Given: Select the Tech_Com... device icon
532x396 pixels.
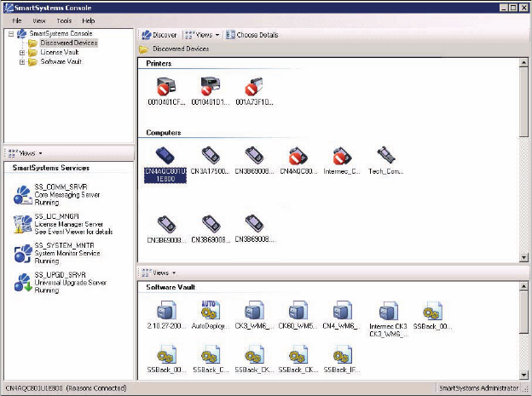Looking at the screenshot, I should coord(385,155).
